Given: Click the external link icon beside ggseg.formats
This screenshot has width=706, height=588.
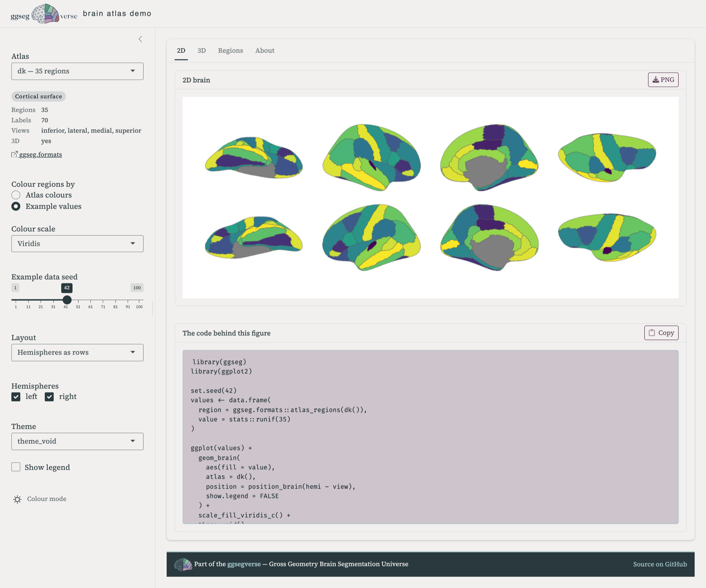Looking at the screenshot, I should pyautogui.click(x=14, y=154).
